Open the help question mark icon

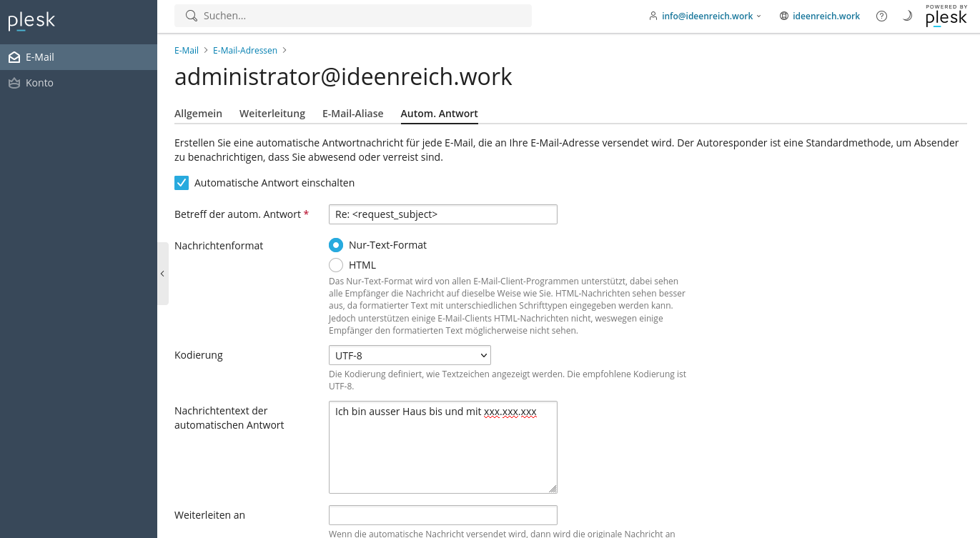pos(881,16)
